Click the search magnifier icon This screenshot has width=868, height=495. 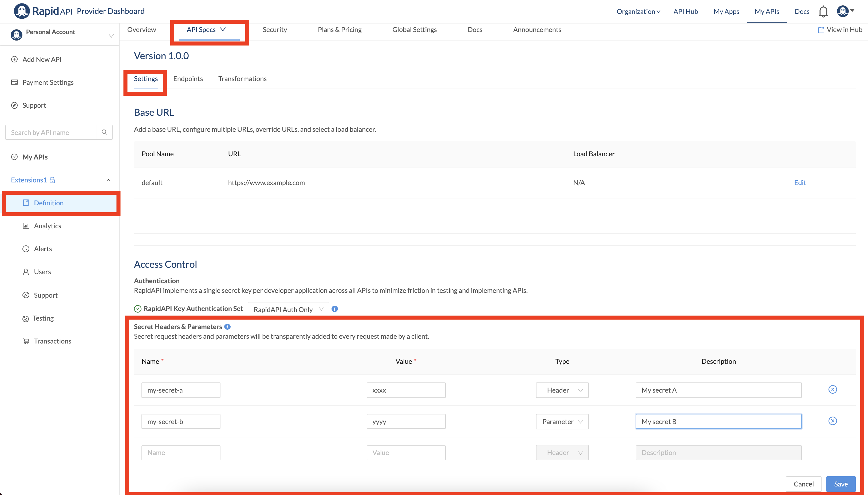click(x=104, y=132)
